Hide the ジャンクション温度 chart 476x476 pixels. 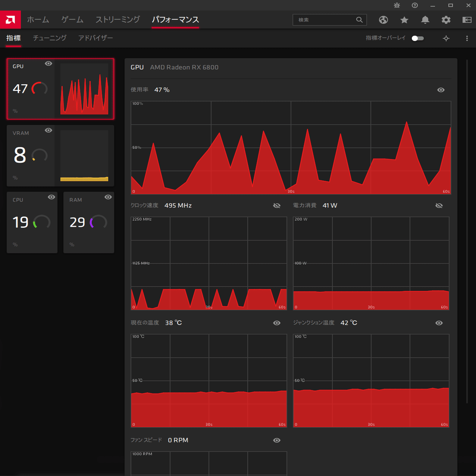coord(439,323)
